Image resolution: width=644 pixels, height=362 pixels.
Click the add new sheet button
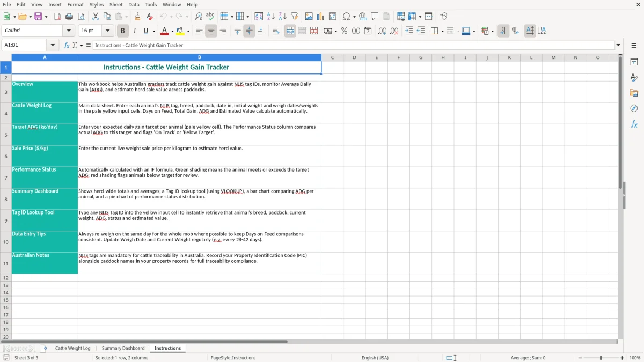coord(45,348)
